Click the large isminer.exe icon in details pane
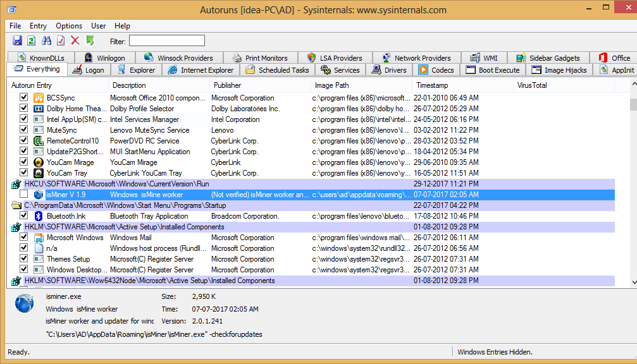This screenshot has width=637, height=364. pyautogui.click(x=25, y=303)
